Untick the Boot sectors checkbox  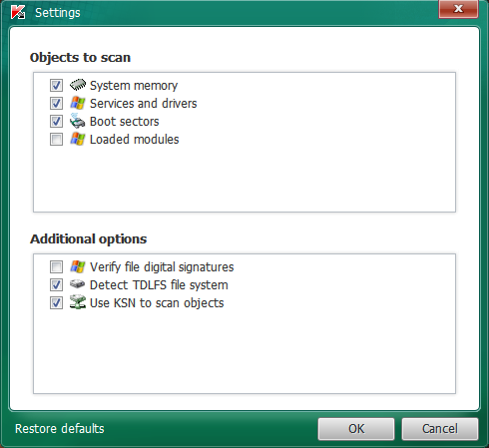(56, 122)
